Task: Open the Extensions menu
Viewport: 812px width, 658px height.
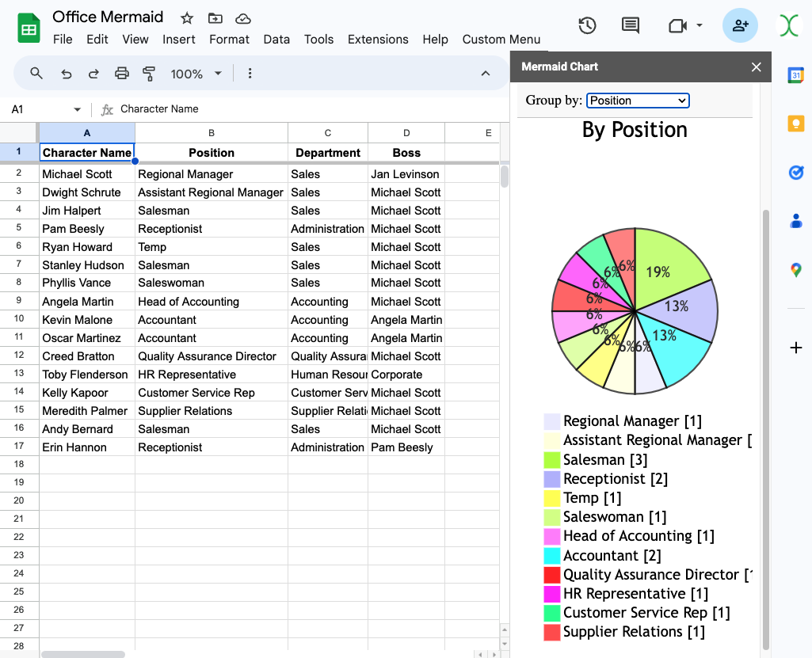Action: [378, 40]
